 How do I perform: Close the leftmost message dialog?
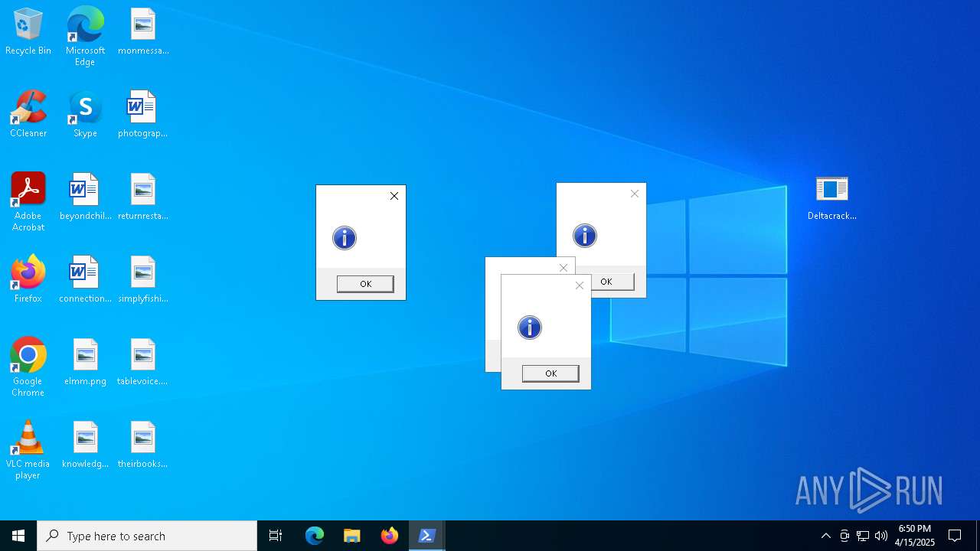[x=394, y=196]
